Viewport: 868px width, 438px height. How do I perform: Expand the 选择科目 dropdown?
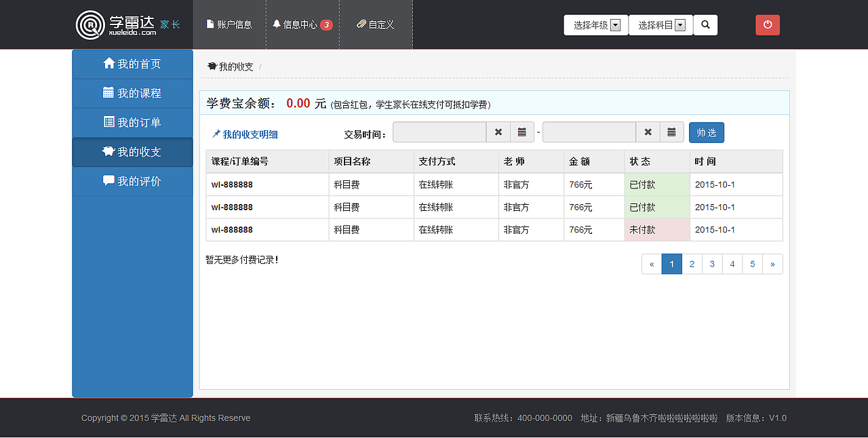tap(660, 25)
